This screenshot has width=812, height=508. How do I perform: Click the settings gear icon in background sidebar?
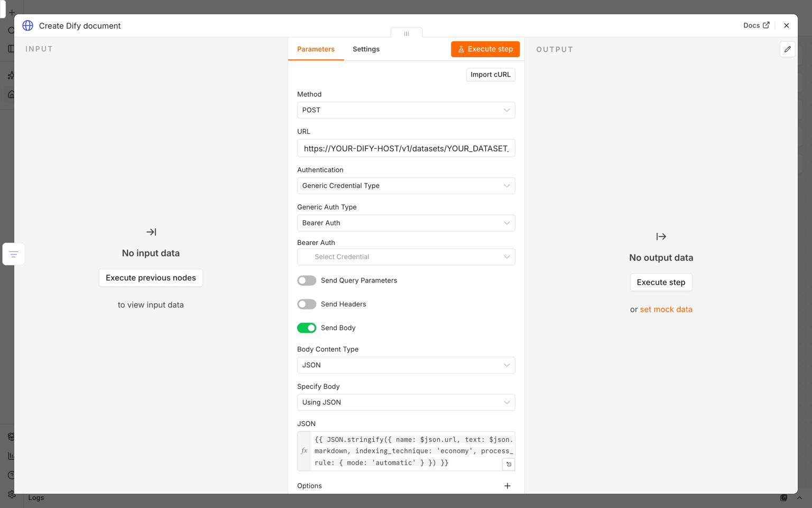(x=11, y=494)
